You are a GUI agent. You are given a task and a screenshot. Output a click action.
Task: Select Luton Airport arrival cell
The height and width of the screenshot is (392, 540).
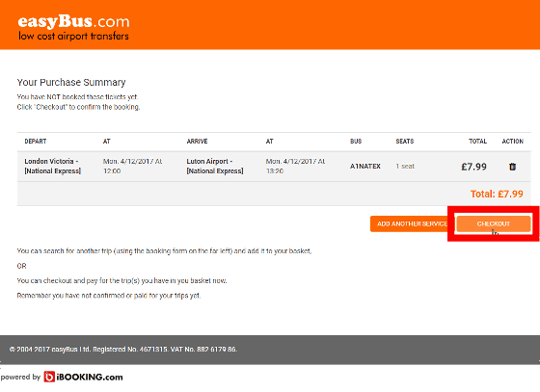(x=215, y=166)
